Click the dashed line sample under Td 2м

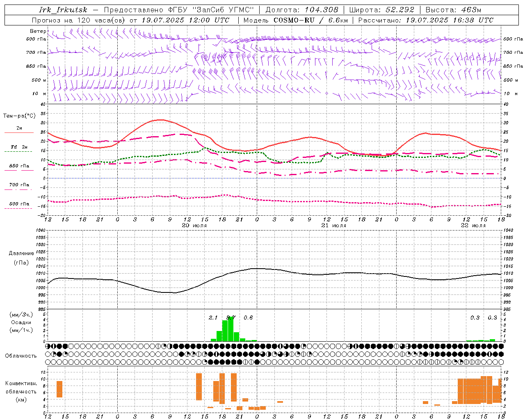18,152
